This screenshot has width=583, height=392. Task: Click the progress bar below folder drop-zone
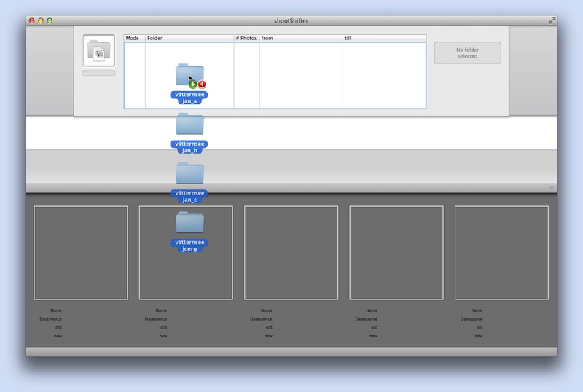click(x=98, y=73)
